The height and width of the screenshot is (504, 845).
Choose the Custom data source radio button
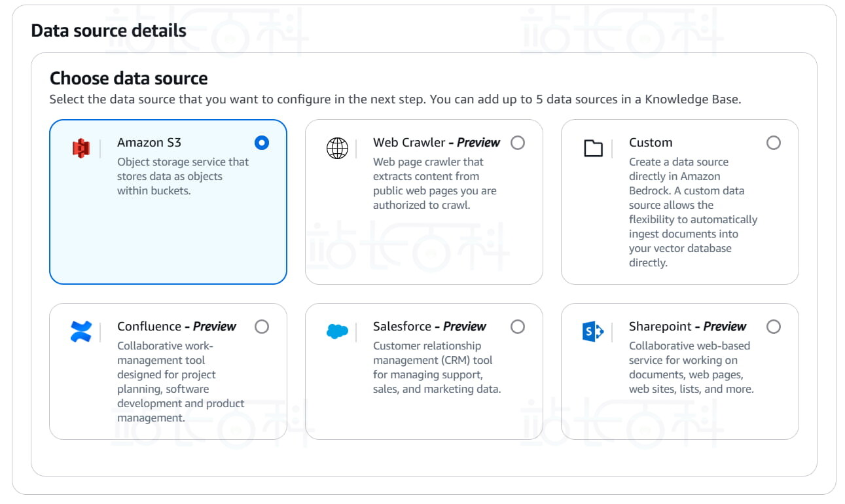[x=774, y=143]
